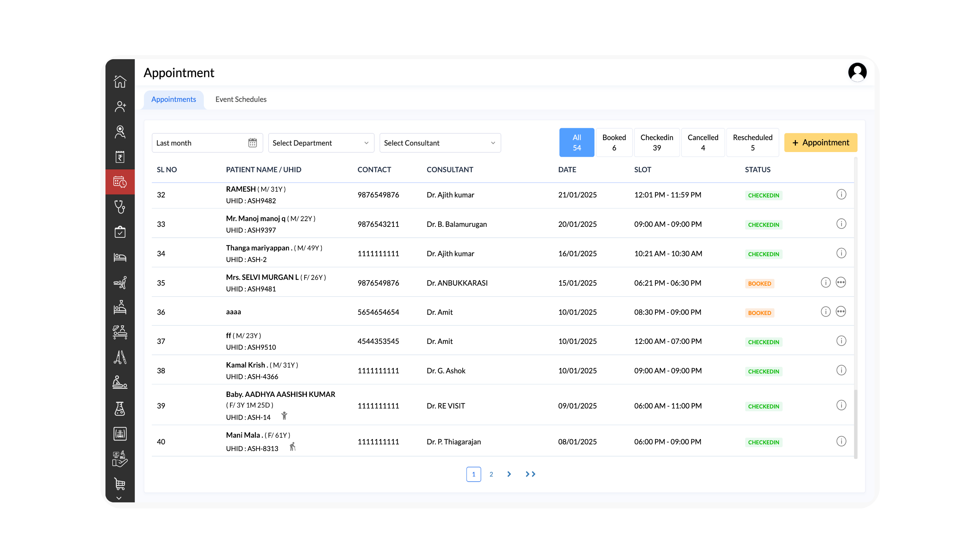Click the Appointment create button
Screen dimensions: 980x551
820,143
